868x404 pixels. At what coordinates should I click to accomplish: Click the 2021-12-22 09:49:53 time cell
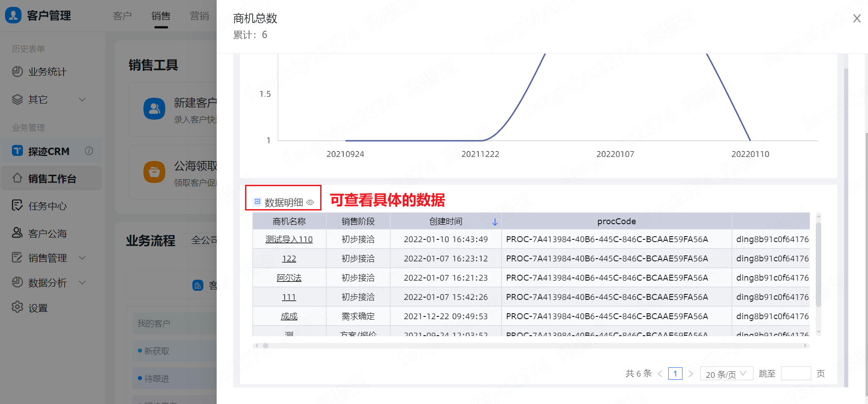tap(446, 316)
